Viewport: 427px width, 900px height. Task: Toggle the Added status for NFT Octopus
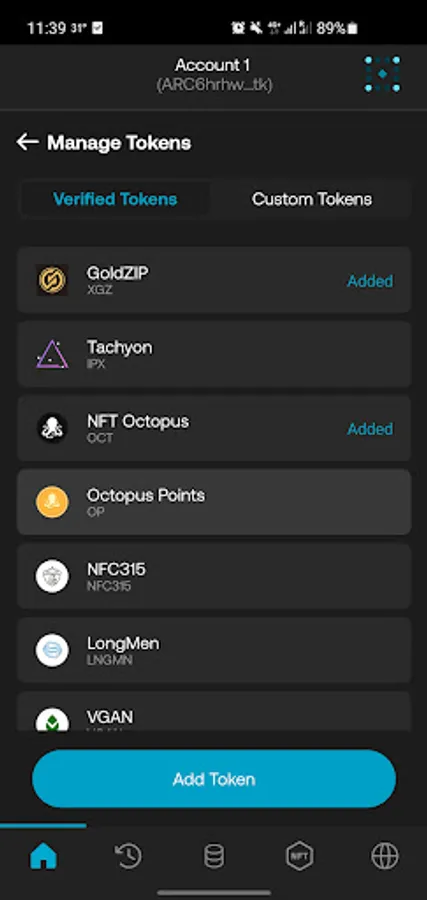point(370,429)
